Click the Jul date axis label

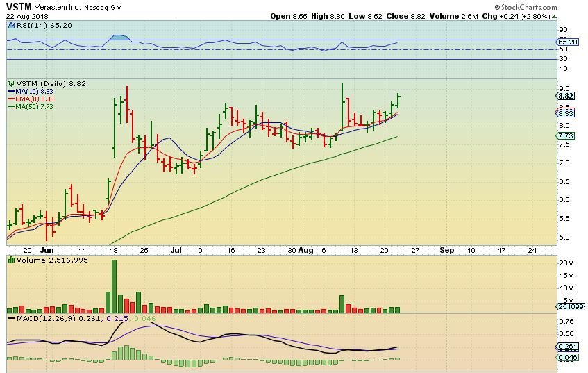pyautogui.click(x=176, y=250)
